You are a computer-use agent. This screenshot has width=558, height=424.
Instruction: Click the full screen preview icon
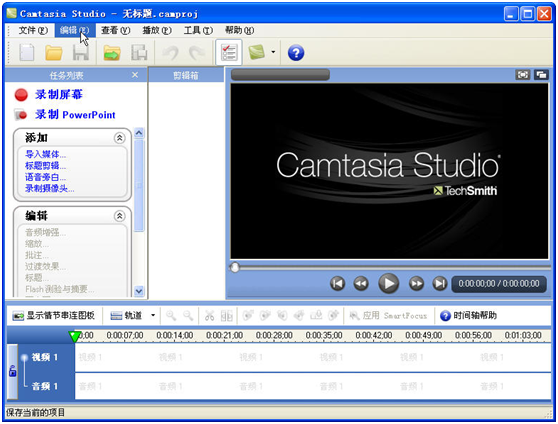click(x=523, y=75)
